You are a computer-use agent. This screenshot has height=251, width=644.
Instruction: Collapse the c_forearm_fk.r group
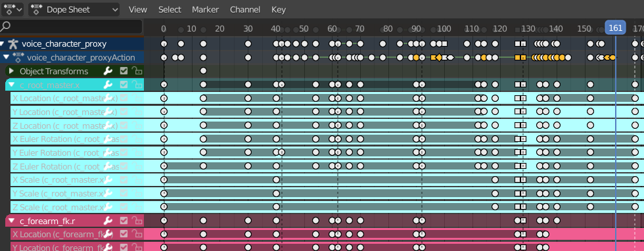point(12,221)
